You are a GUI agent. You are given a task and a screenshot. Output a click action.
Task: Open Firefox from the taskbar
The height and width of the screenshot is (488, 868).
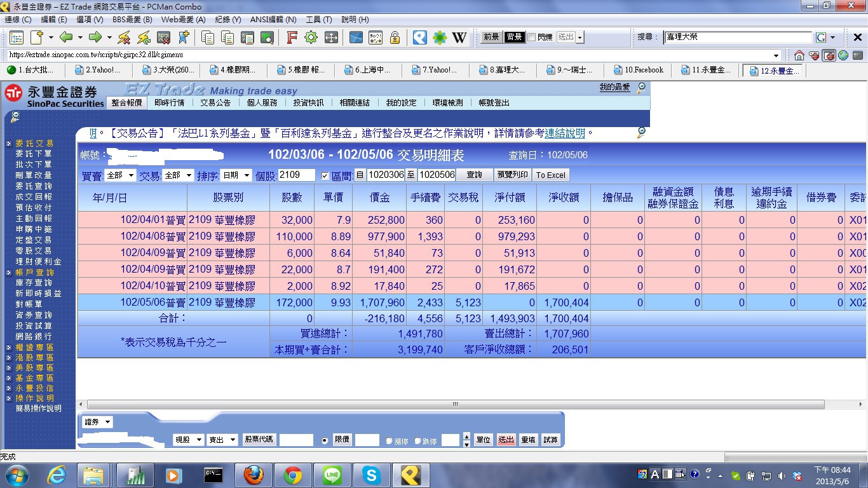(254, 475)
